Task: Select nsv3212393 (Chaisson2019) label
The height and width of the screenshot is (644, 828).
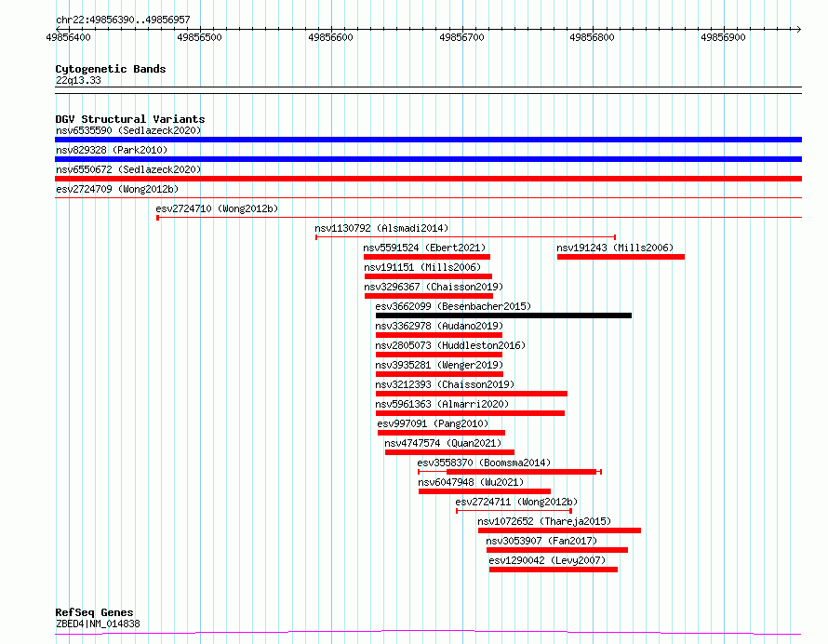Action: coord(445,384)
